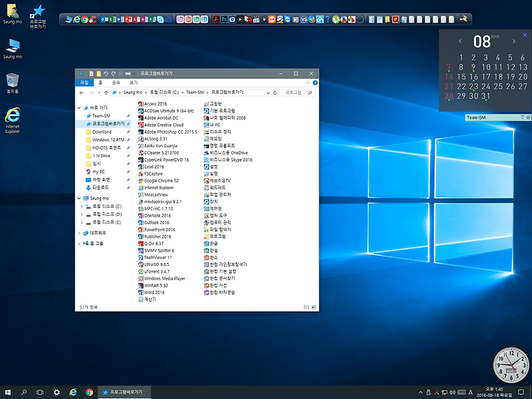
Task: Open the View ribbon tab
Action: [x=134, y=83]
